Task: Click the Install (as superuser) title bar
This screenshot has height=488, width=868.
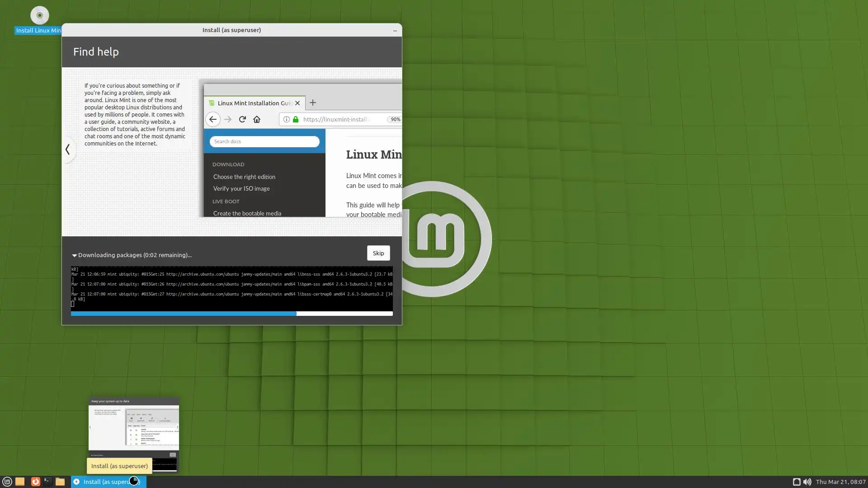Action: click(231, 30)
